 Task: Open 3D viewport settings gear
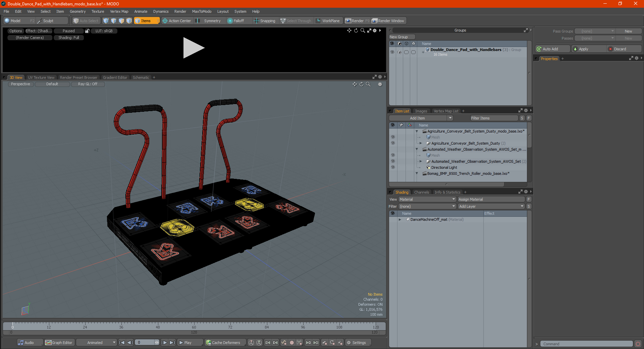[x=380, y=84]
